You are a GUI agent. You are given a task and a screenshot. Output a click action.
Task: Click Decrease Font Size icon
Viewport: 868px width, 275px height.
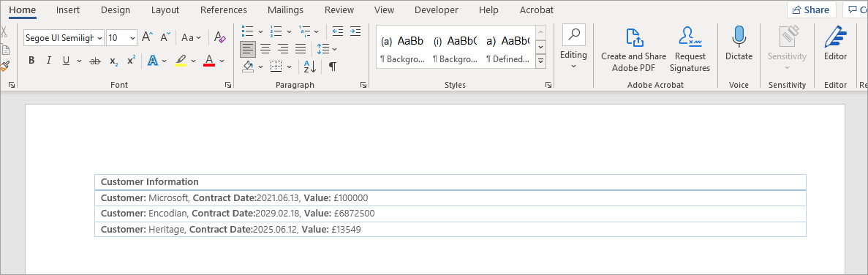pyautogui.click(x=165, y=37)
